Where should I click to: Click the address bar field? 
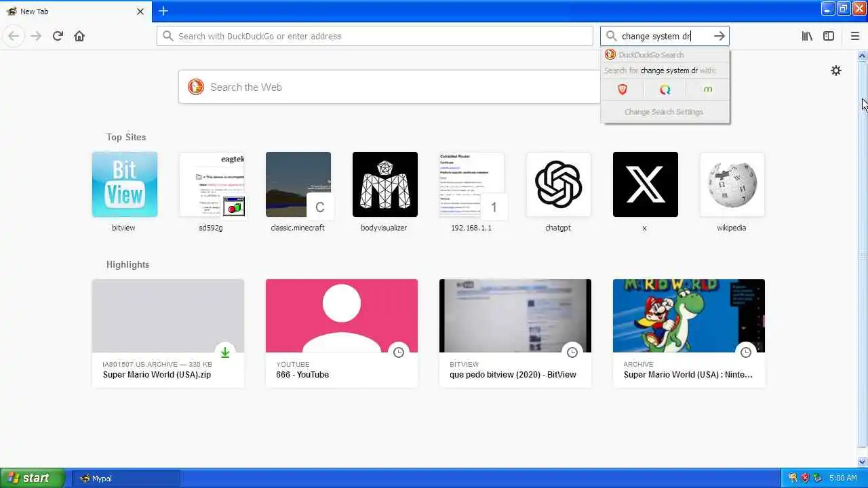point(375,36)
